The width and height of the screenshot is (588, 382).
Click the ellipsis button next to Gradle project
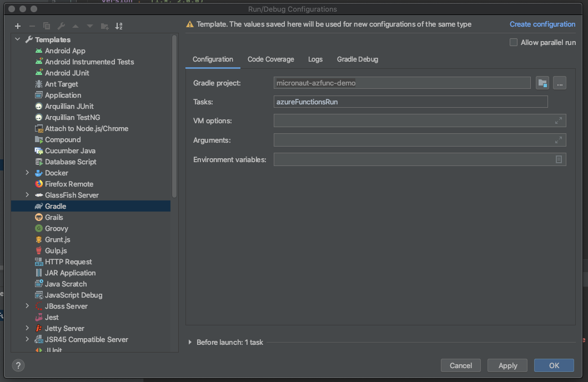[560, 83]
